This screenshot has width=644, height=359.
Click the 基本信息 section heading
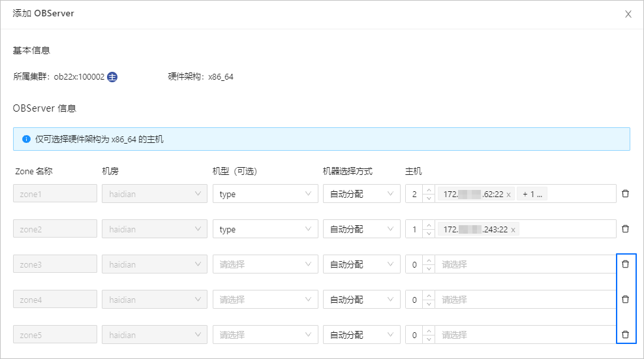pyautogui.click(x=31, y=50)
